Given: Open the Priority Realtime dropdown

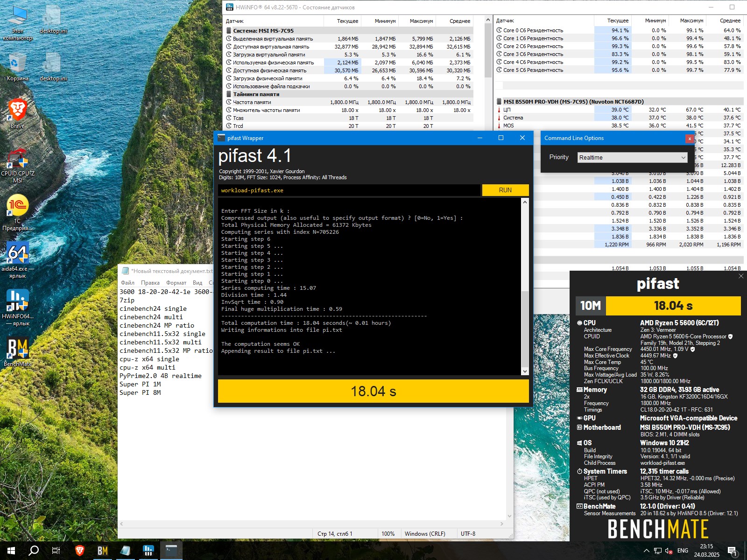Looking at the screenshot, I should tap(633, 158).
